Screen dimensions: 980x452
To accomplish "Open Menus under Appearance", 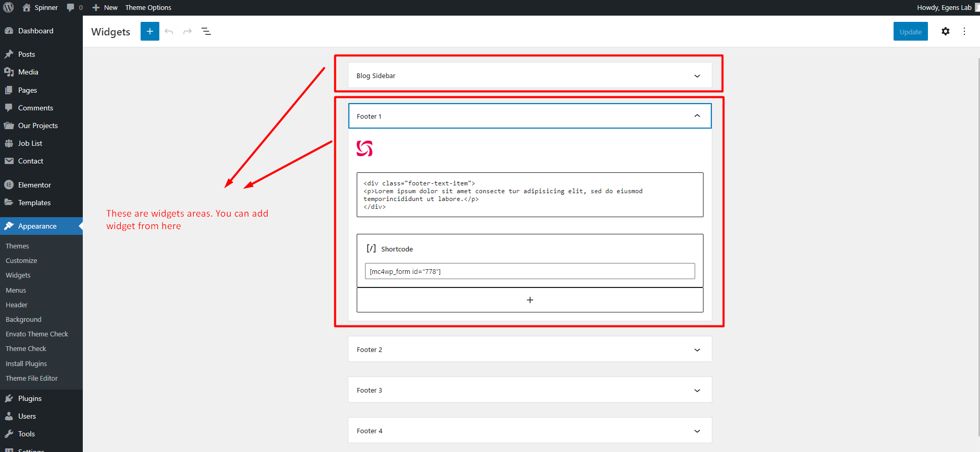I will click(16, 290).
